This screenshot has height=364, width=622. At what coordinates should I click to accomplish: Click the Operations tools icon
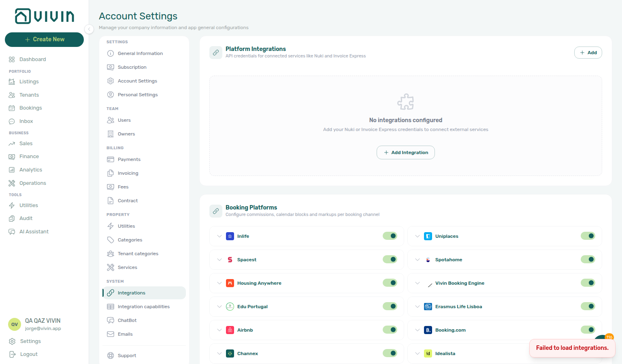(12, 183)
